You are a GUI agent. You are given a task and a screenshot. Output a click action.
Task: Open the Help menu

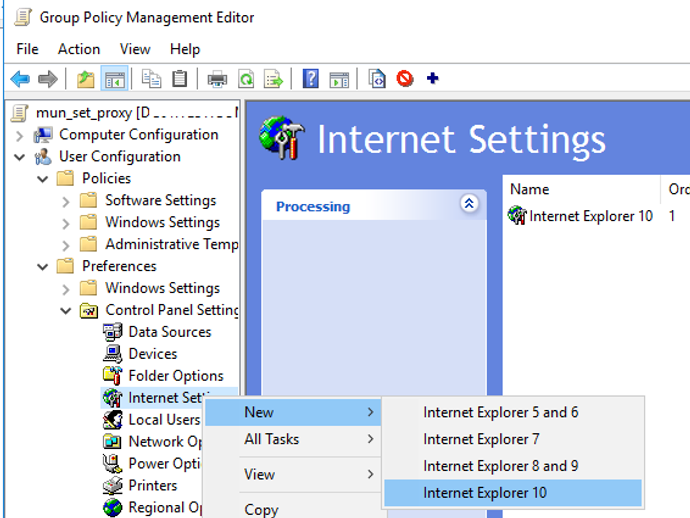tap(185, 49)
